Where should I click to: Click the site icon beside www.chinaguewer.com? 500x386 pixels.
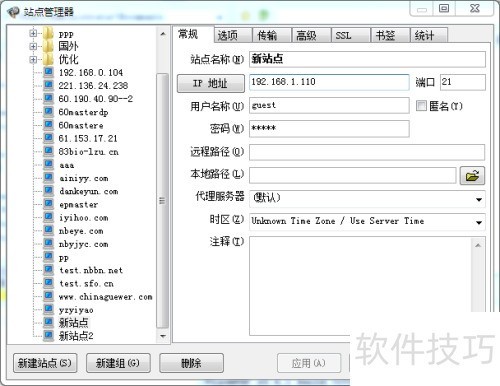click(49, 296)
